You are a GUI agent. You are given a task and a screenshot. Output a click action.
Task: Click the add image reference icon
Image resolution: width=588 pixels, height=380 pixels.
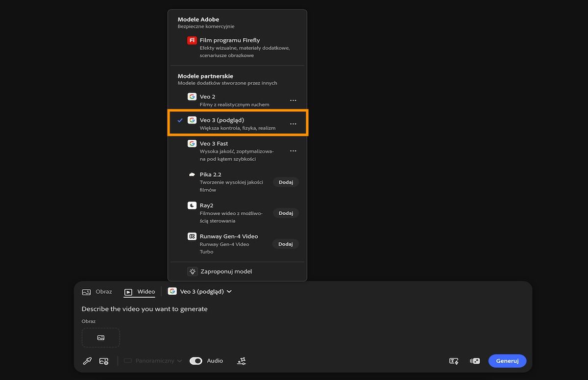[103, 361]
